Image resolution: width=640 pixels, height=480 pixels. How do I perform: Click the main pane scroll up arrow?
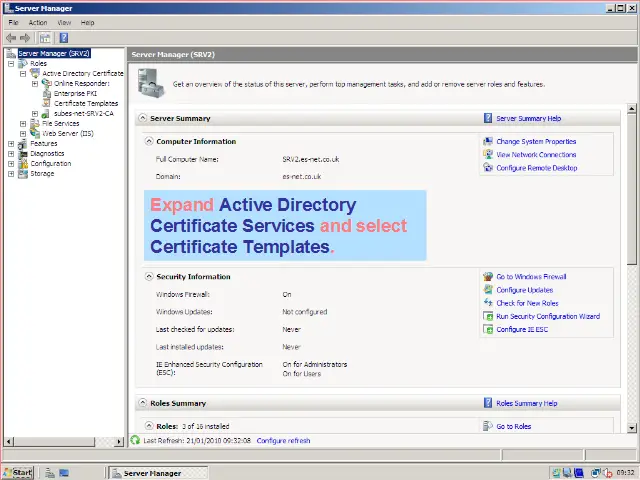(x=631, y=109)
